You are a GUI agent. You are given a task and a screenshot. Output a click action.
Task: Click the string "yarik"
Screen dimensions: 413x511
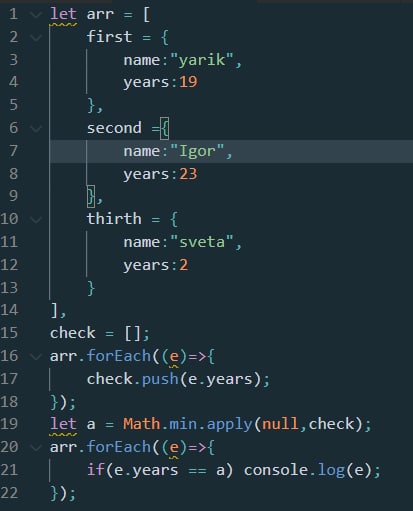pos(201,60)
